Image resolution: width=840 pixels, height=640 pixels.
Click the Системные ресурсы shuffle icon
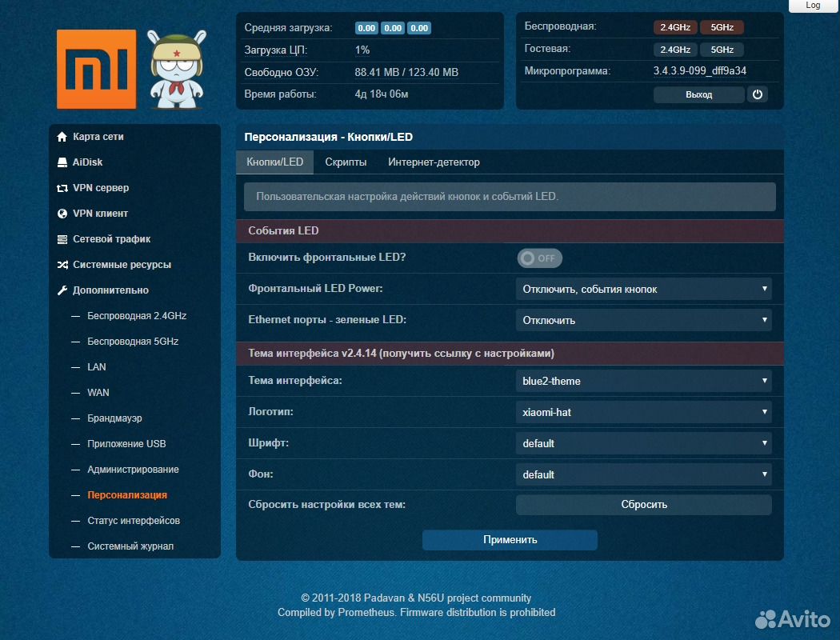tap(62, 265)
